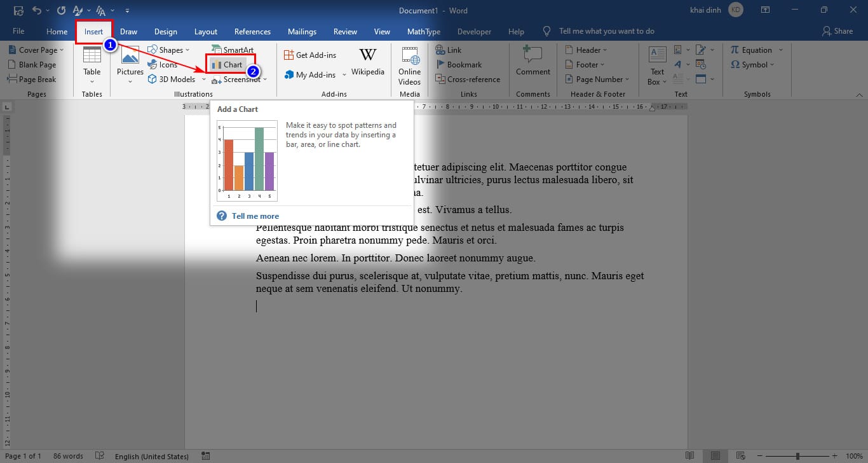Click the Quick Parts icon

(x=677, y=50)
